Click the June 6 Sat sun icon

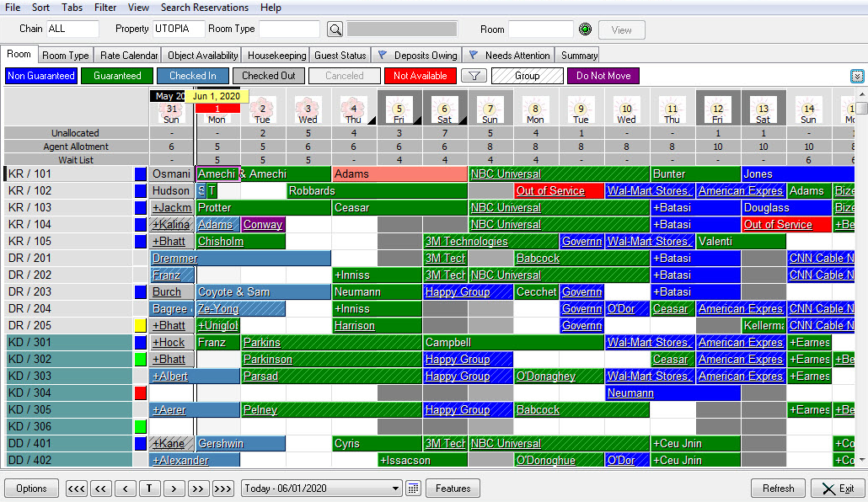(444, 108)
